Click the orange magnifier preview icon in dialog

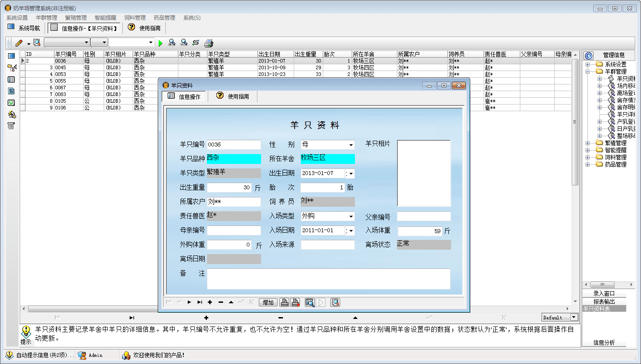click(x=336, y=302)
